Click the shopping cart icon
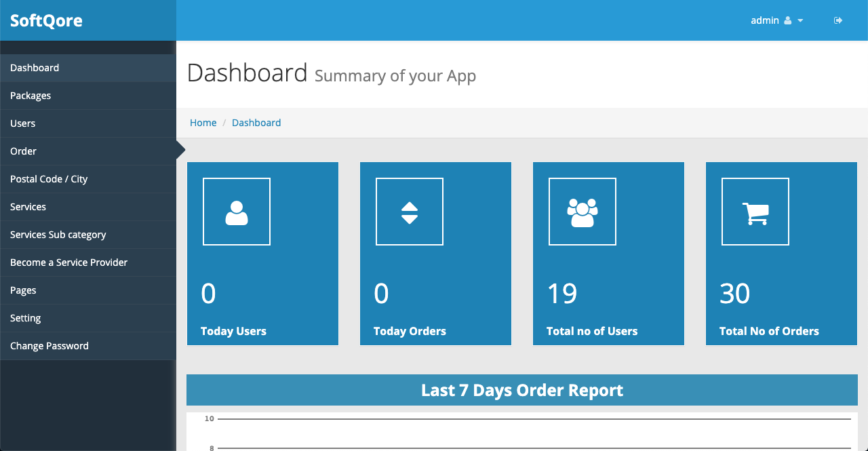The width and height of the screenshot is (868, 451). [x=755, y=213]
